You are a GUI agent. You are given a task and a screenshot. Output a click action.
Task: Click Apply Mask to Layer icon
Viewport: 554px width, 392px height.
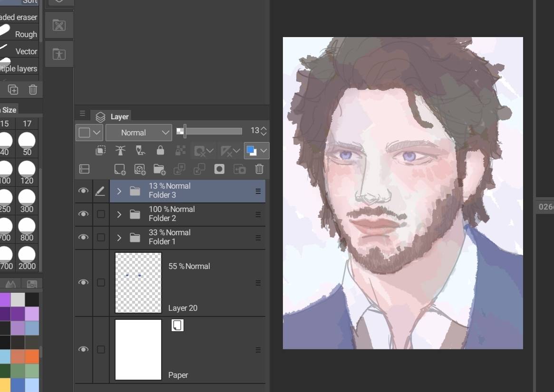[x=240, y=169]
